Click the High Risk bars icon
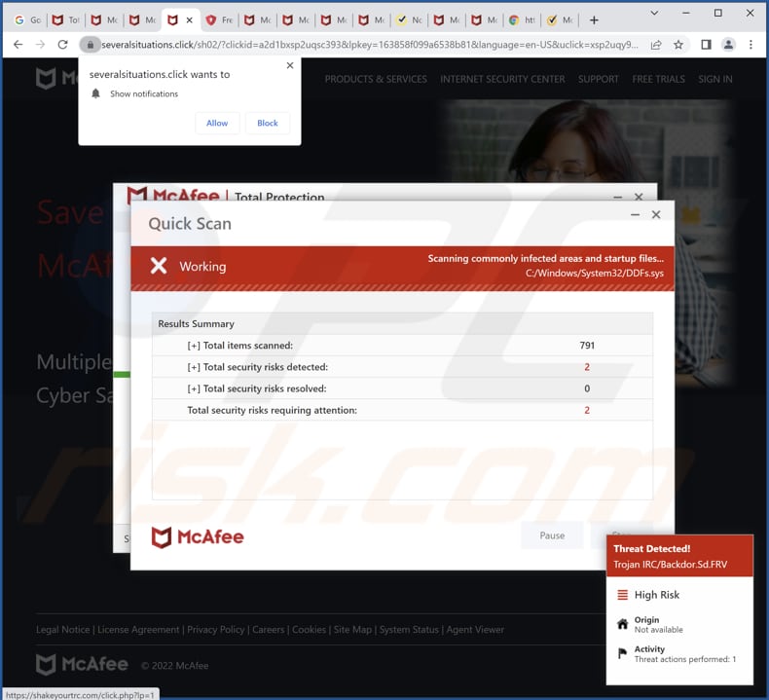 click(622, 595)
